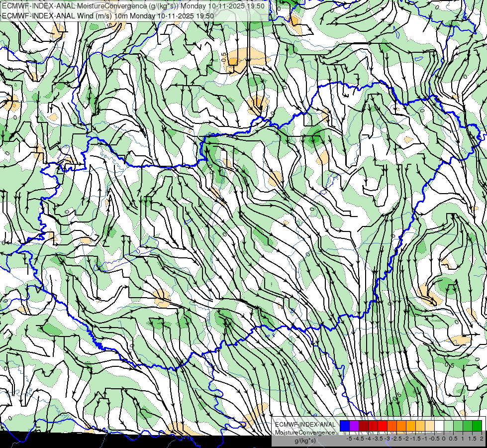Click the dark maroon legend swatch at -4.5
Image resolution: width=487 pixels, height=448 pixels.
364,426
